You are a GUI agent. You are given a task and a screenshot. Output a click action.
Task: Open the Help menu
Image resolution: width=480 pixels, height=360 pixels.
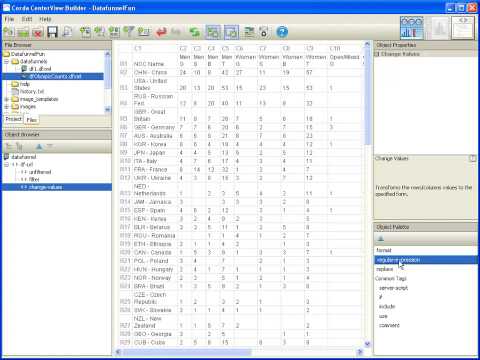coord(45,19)
